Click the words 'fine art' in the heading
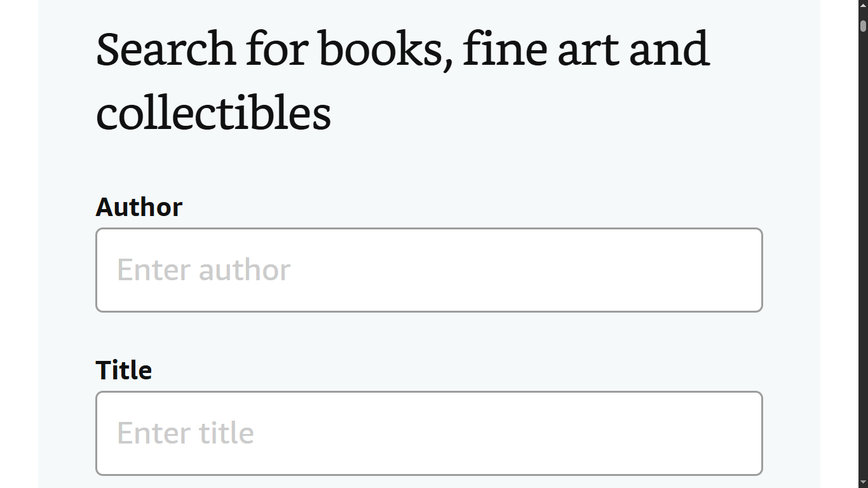Viewport: 868px width, 488px height. click(x=540, y=49)
